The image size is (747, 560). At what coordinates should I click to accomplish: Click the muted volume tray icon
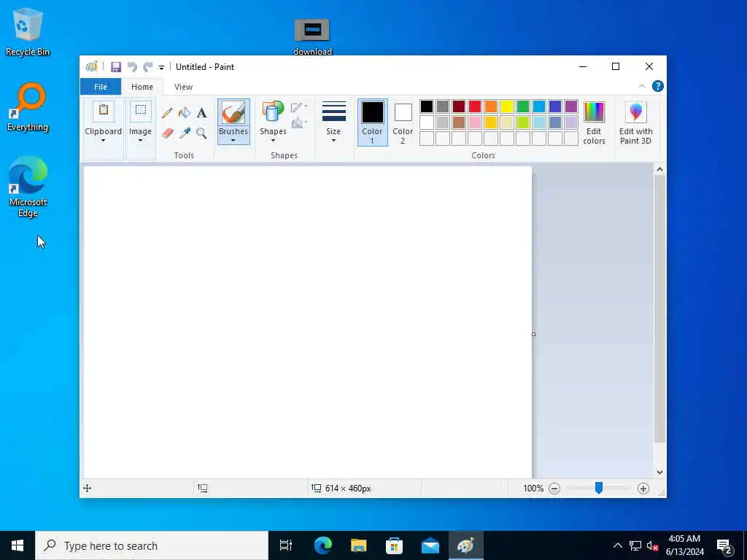click(653, 545)
